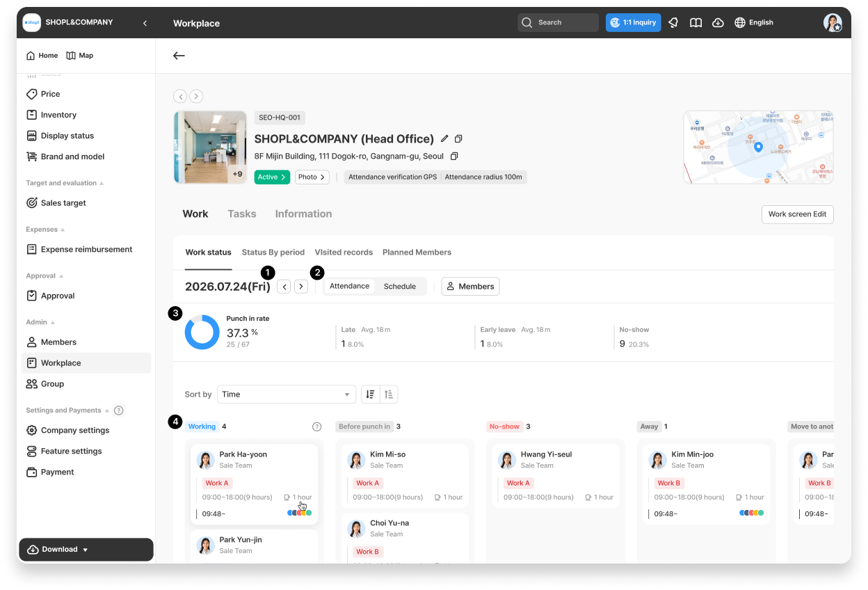Switch to the Visited records tab
The height and width of the screenshot is (590, 868).
point(344,252)
